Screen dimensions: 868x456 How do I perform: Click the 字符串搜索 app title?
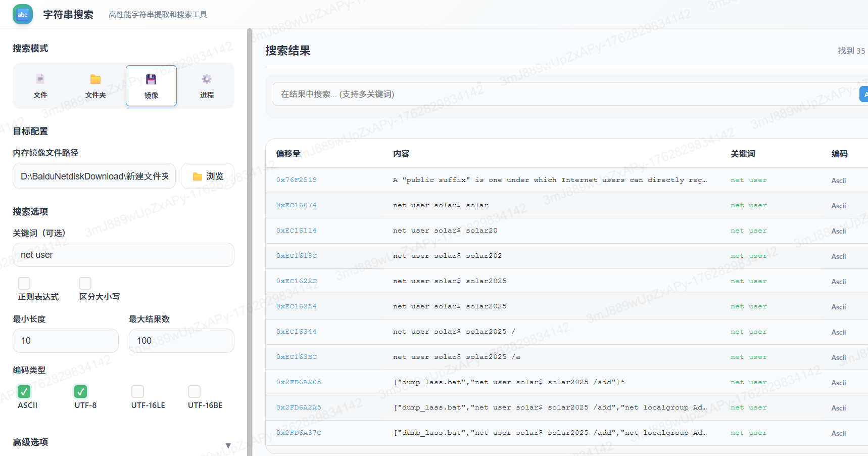[x=68, y=15]
